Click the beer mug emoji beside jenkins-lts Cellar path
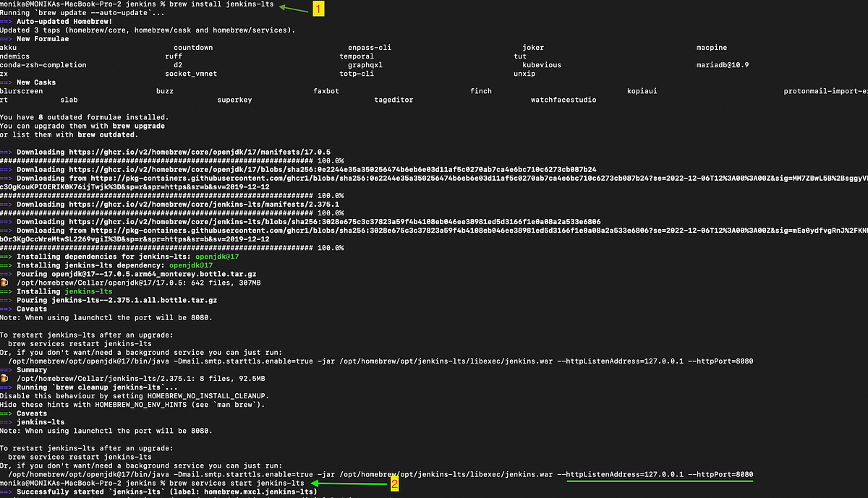Screen dimensions: 868x498 [x=4, y=378]
